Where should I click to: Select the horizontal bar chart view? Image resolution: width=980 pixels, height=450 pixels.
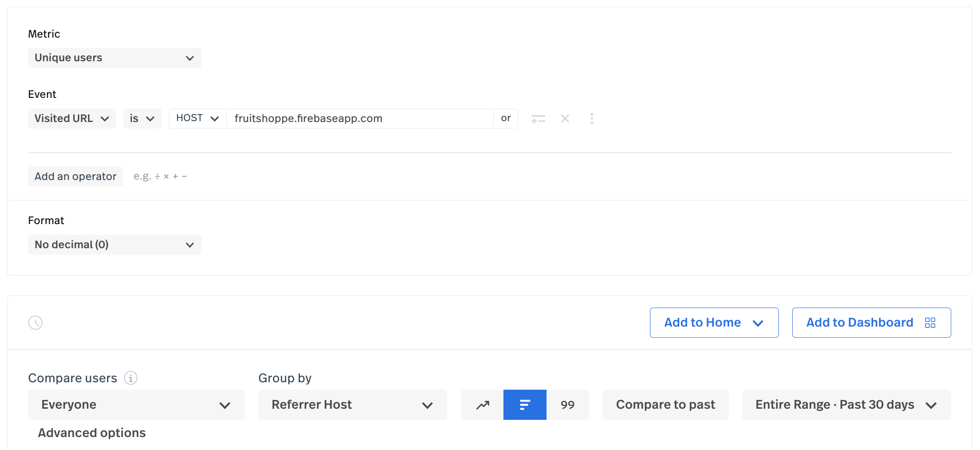(525, 405)
